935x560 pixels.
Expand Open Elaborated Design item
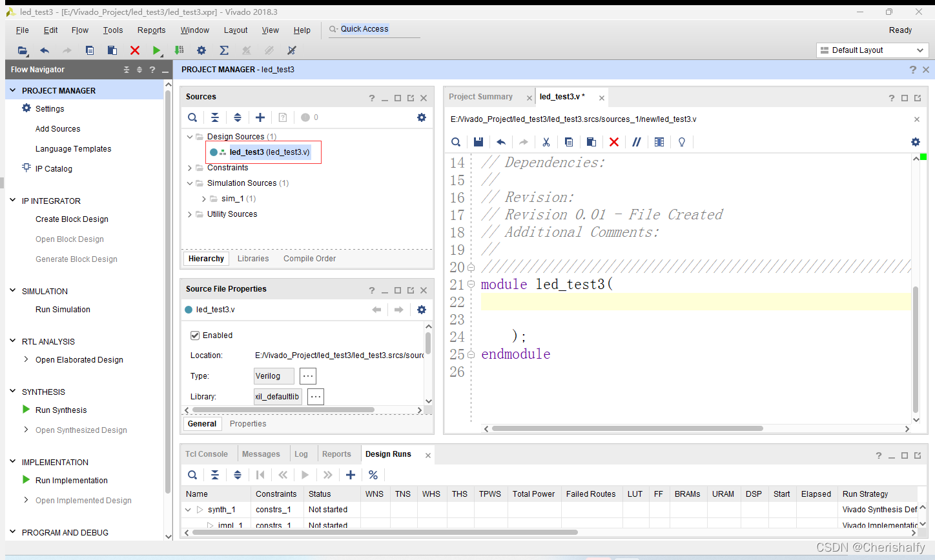[x=26, y=359]
